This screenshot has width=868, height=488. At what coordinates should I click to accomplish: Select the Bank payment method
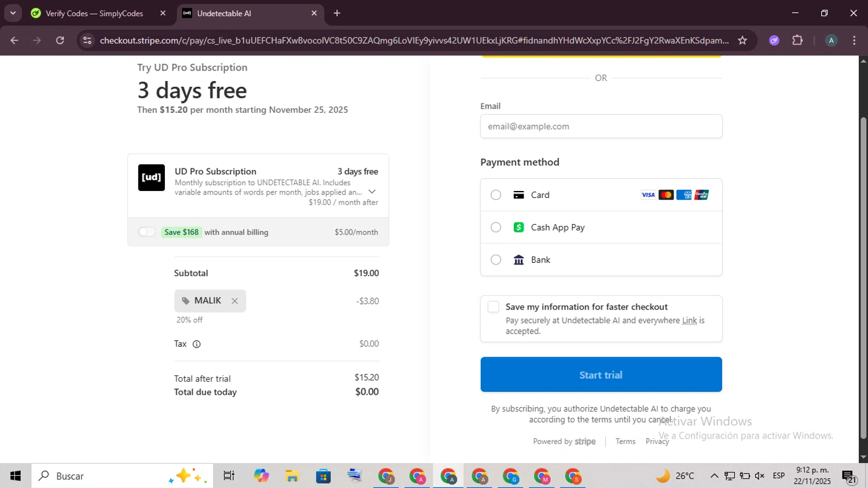496,260
